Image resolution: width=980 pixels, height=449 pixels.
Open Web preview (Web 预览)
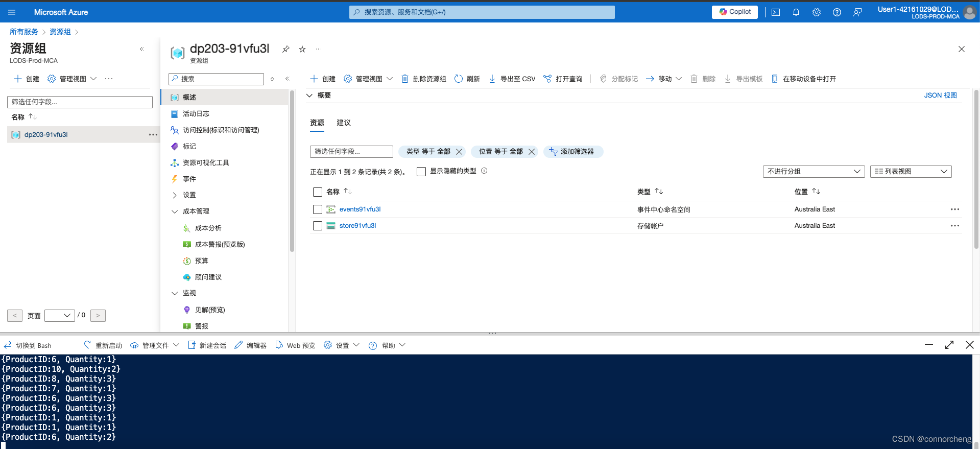point(295,345)
